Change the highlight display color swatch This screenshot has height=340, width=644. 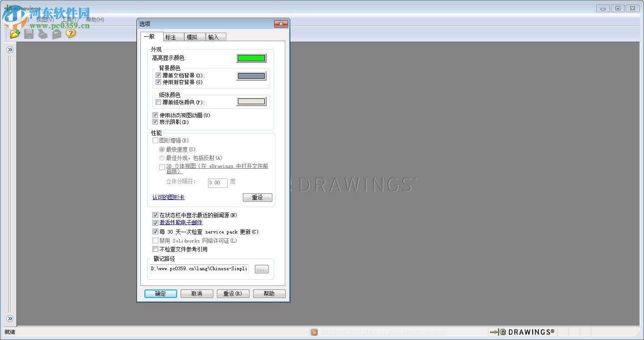pos(251,58)
